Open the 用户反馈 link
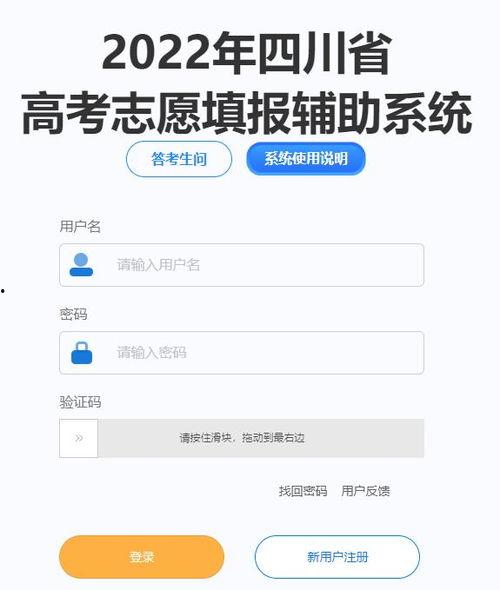The width and height of the screenshot is (500, 590). (366, 491)
